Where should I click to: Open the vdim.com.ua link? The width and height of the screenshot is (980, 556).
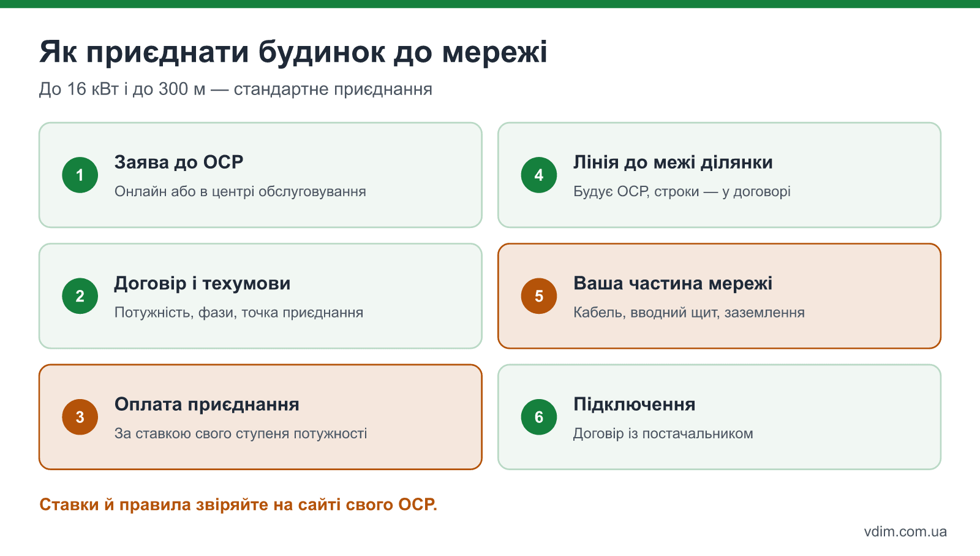pyautogui.click(x=905, y=531)
